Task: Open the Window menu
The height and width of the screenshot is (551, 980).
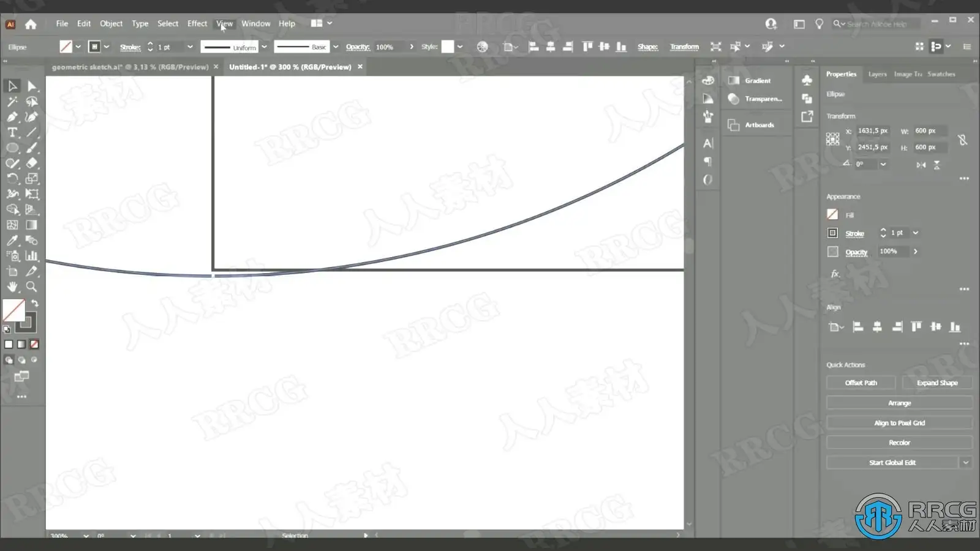Action: pyautogui.click(x=255, y=23)
